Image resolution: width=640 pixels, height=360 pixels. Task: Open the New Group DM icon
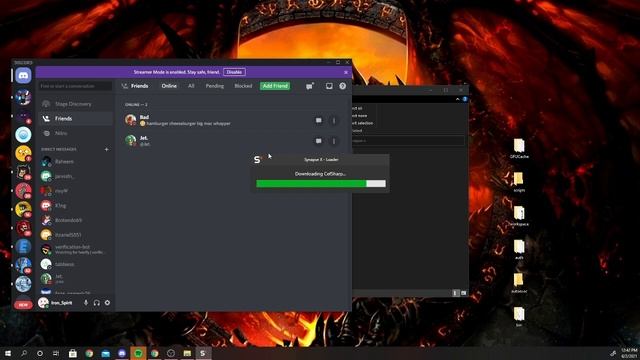(310, 86)
